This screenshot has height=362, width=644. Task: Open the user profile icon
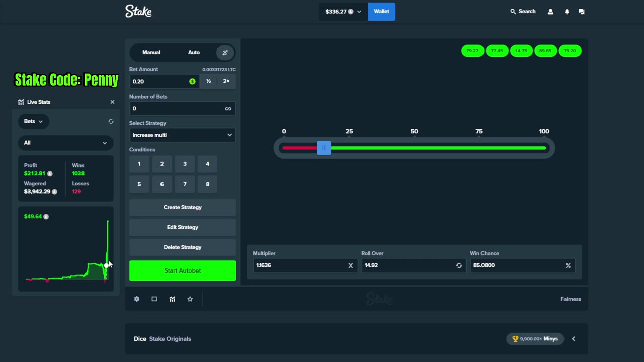click(x=550, y=11)
